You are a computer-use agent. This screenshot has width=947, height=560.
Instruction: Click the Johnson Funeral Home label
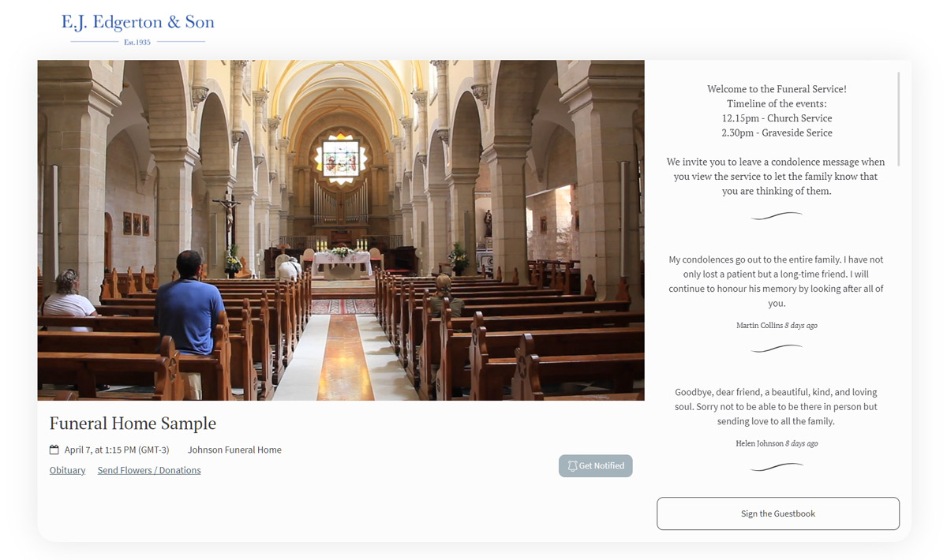click(234, 450)
